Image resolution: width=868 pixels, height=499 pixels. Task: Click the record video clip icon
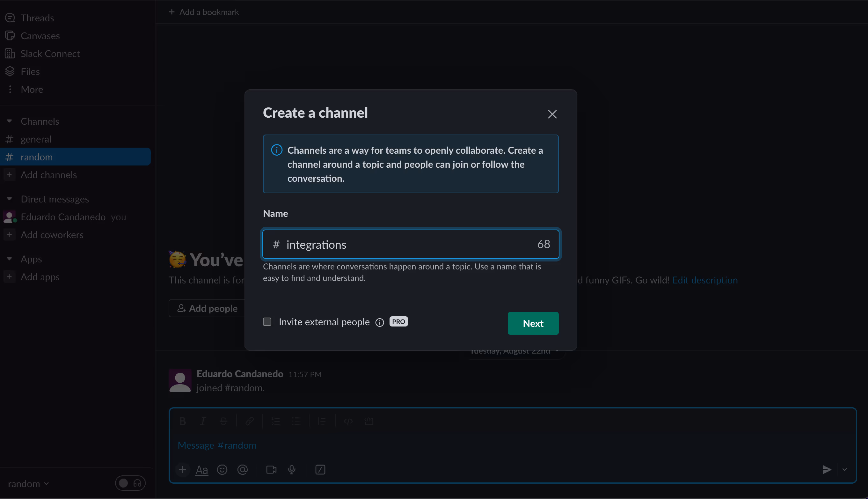(x=271, y=470)
